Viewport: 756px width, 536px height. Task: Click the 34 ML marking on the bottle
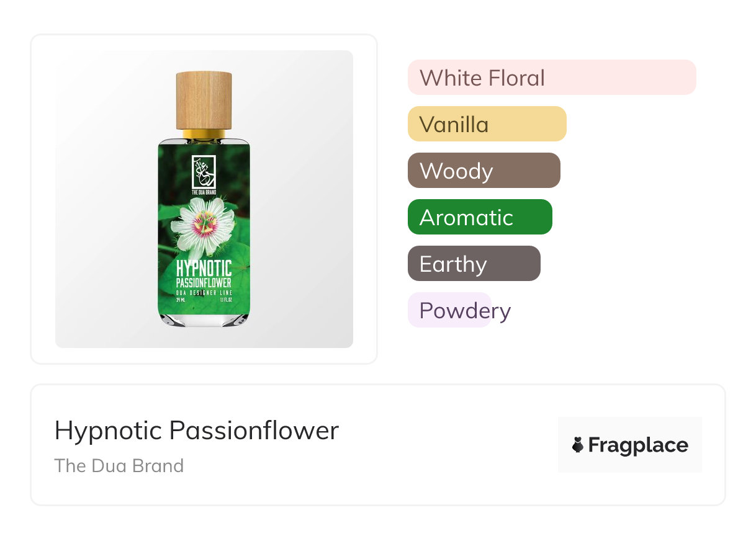tap(181, 300)
